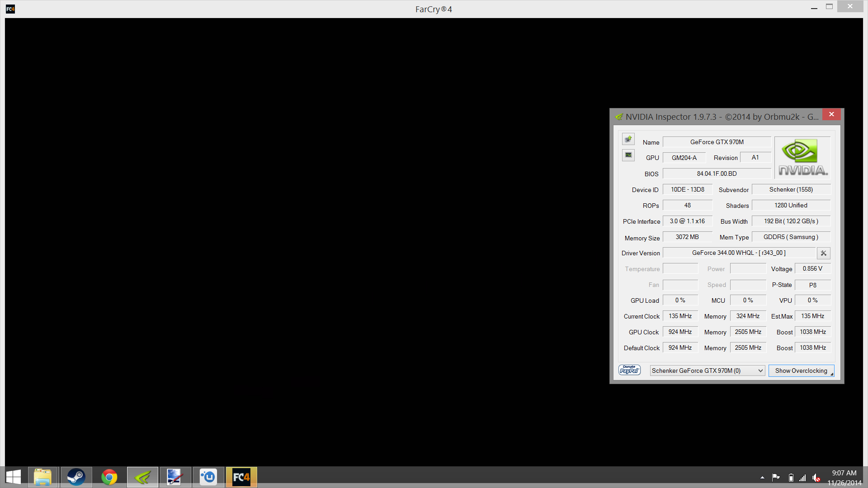The height and width of the screenshot is (488, 868).
Task: Click the driver profile settings wrench icon
Action: coord(824,253)
